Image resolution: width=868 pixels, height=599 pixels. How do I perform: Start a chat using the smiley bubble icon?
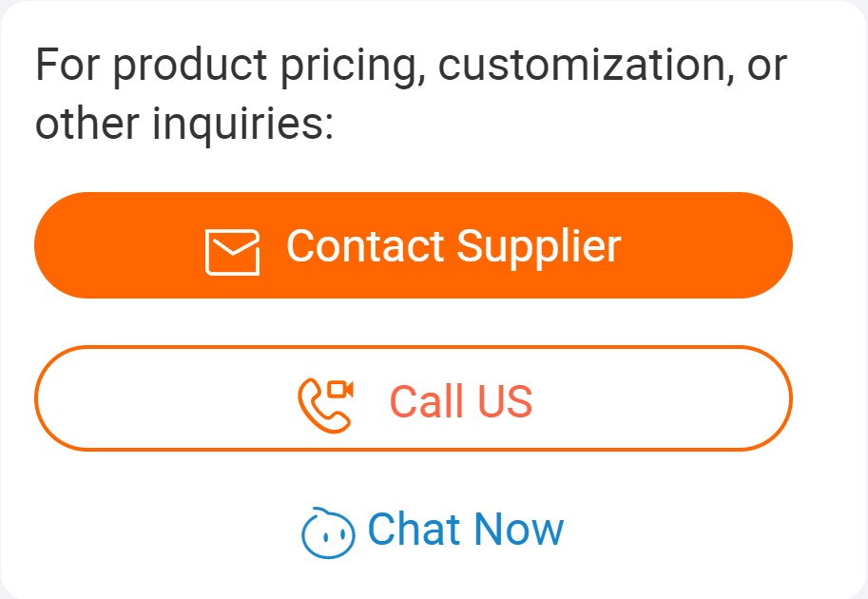tap(328, 532)
